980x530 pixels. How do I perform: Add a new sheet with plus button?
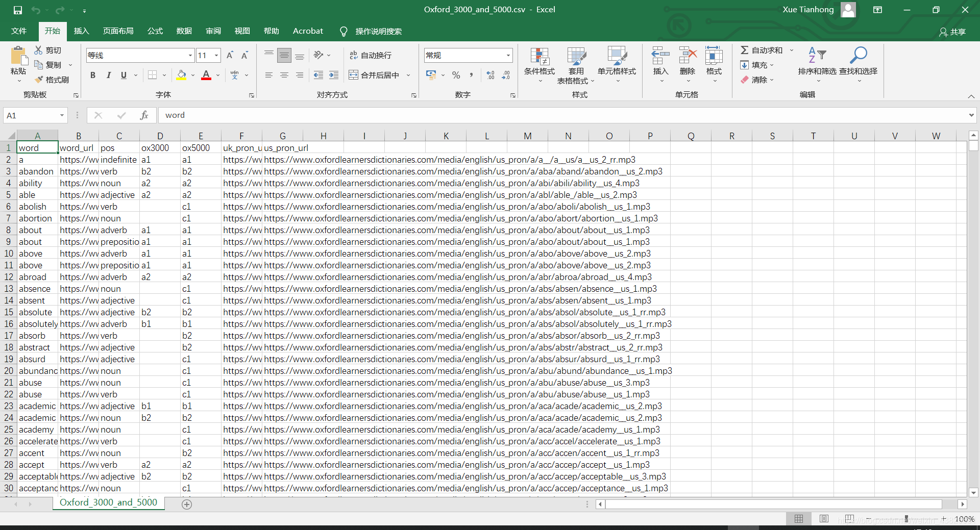pos(187,504)
